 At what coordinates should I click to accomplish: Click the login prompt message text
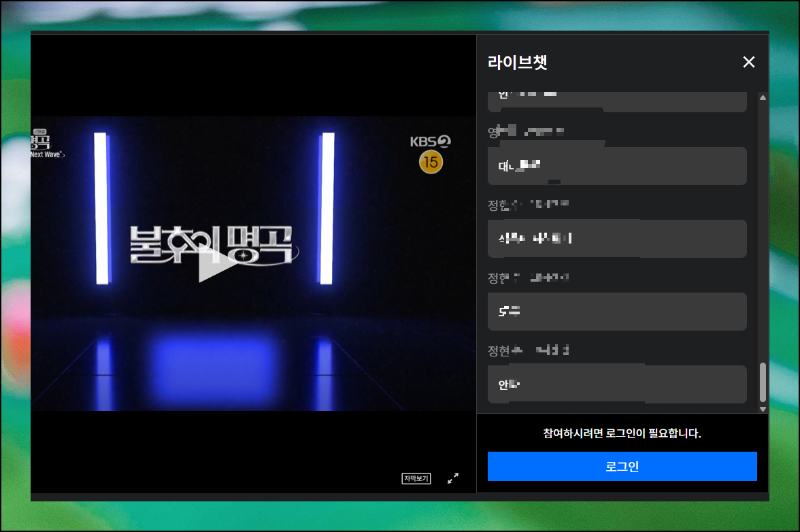tap(622, 433)
